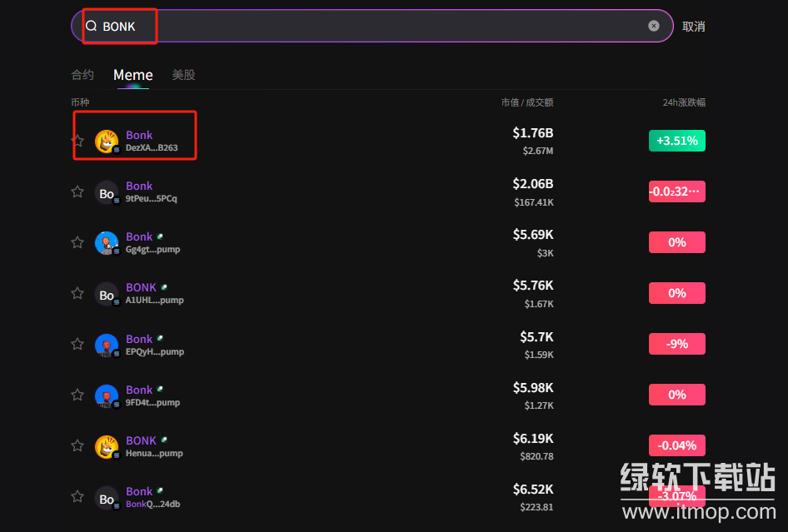Viewport: 788px width, 532px height.
Task: Click the search magnifier icon
Action: (x=92, y=27)
